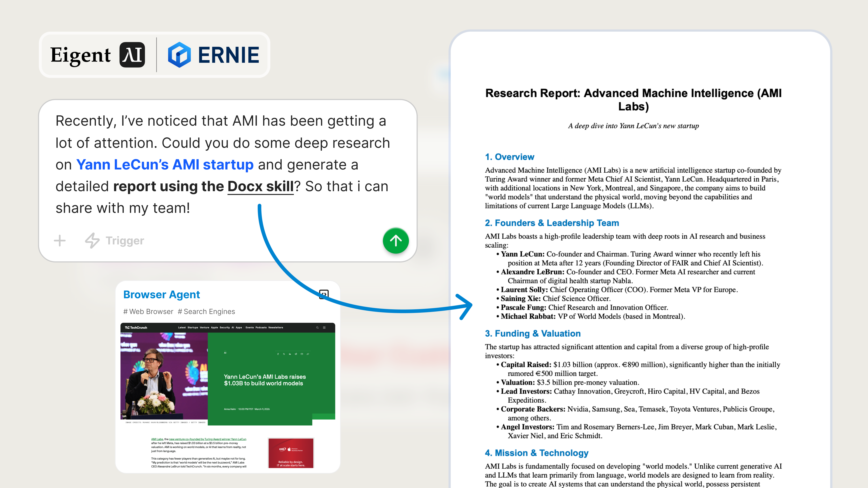Click the '3. Funding & Valuation' heading
This screenshot has height=488, width=868.
click(532, 333)
